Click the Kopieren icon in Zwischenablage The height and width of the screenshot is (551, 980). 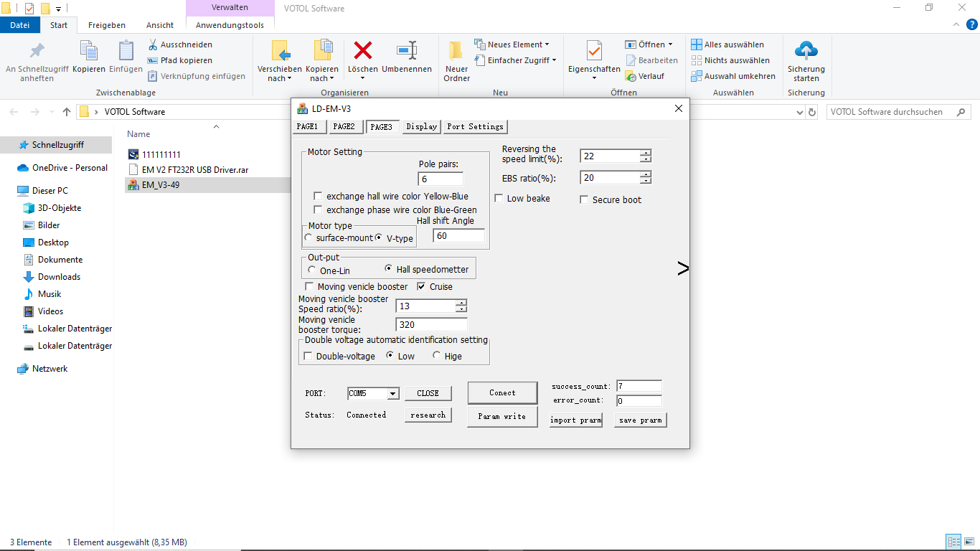pyautogui.click(x=89, y=51)
